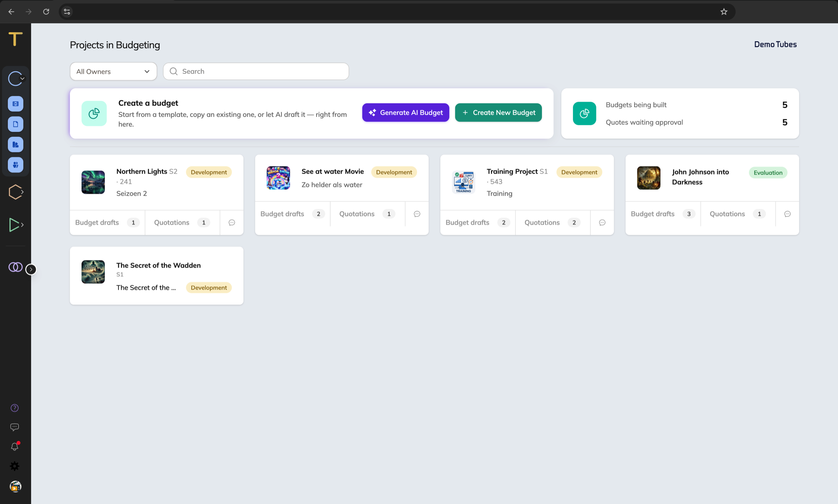
Task: Click the Demo Tubes account name
Action: pyautogui.click(x=775, y=45)
